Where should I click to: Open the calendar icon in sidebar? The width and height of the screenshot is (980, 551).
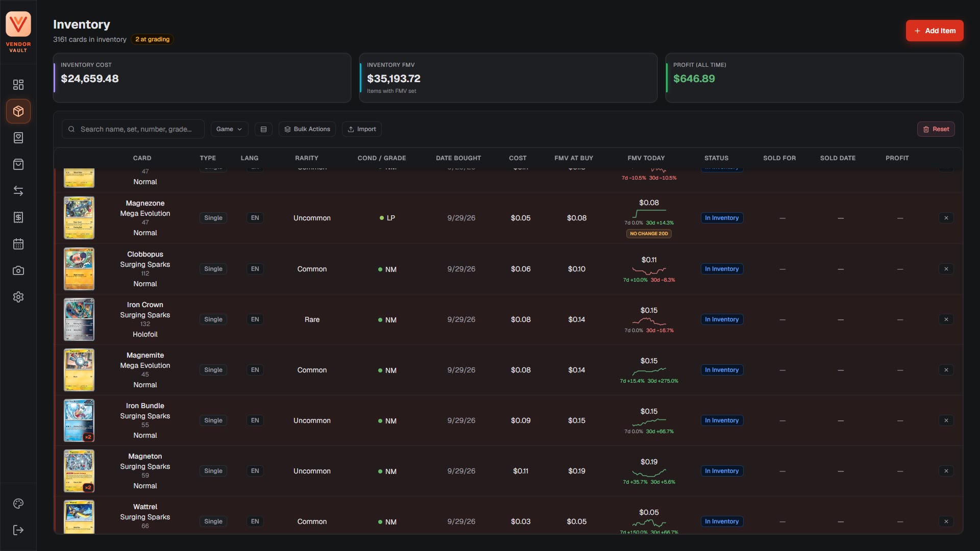tap(18, 244)
